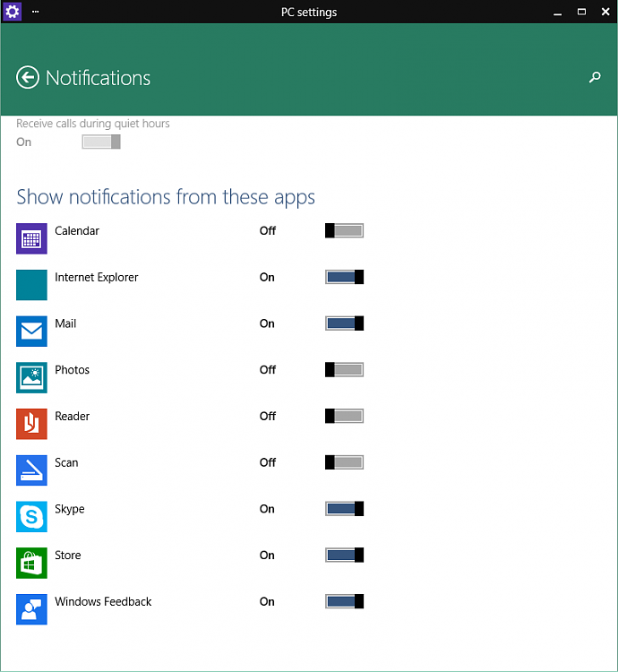Click the Internet Explorer app tile
The height and width of the screenshot is (672, 618).
(x=31, y=285)
